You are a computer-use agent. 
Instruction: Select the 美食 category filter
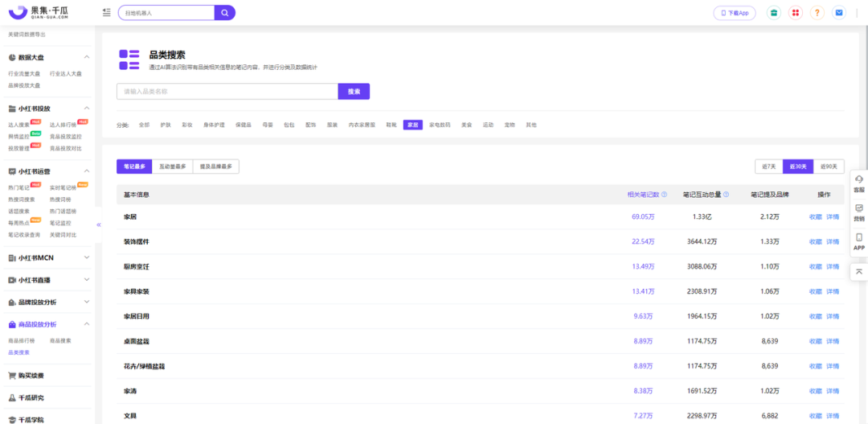[466, 125]
